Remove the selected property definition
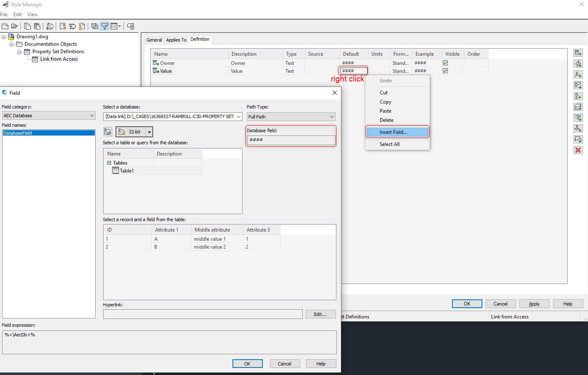588x375 pixels. coord(578,150)
